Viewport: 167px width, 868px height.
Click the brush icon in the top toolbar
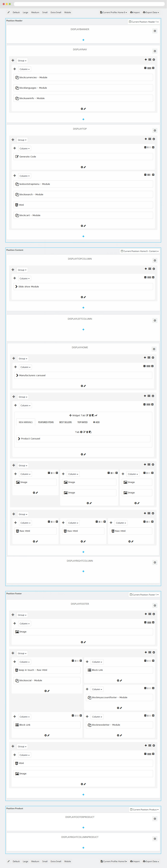point(8,12)
